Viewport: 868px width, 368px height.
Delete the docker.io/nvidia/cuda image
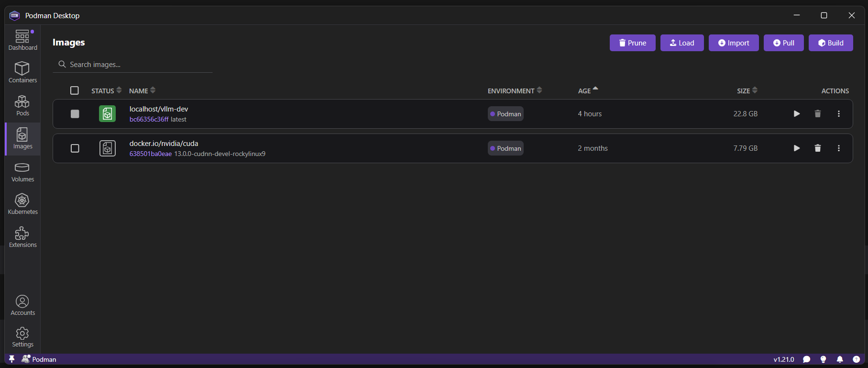point(817,148)
